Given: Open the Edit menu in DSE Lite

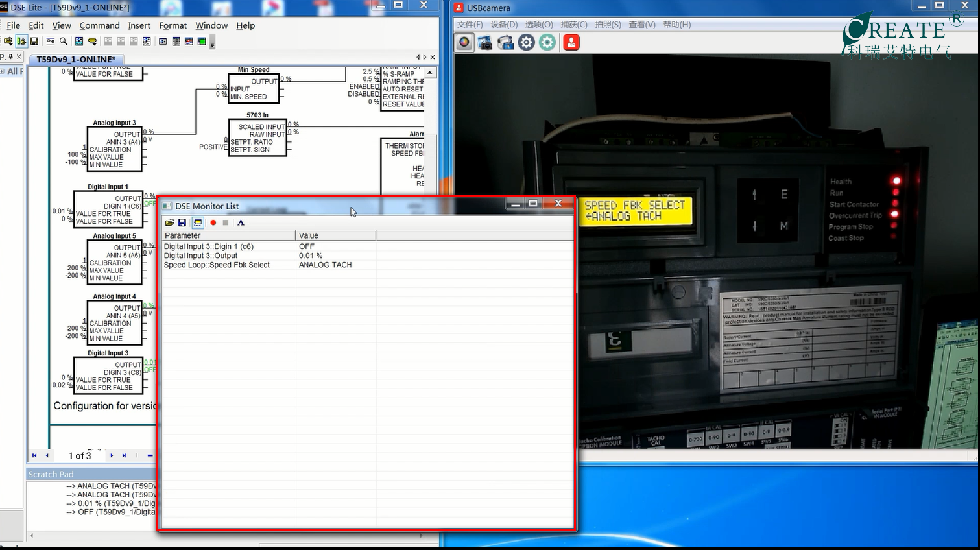Looking at the screenshot, I should click(x=36, y=25).
